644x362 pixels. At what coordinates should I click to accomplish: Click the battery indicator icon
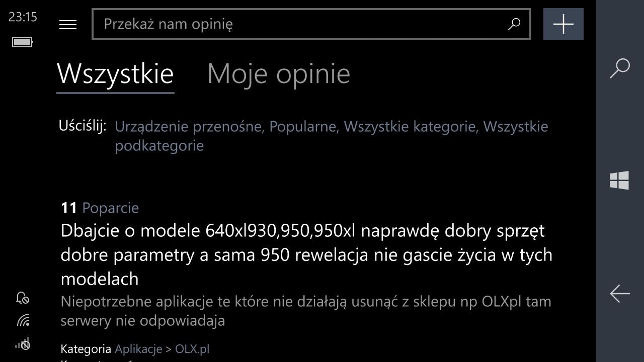22,42
